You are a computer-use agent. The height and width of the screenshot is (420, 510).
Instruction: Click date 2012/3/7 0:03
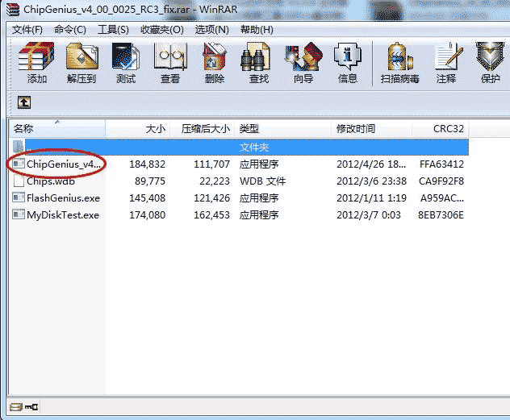pyautogui.click(x=369, y=214)
